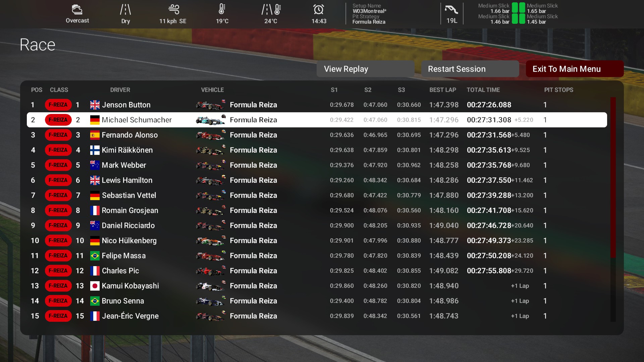Click the 14:43 clock icon
The width and height of the screenshot is (644, 362).
pos(319,9)
